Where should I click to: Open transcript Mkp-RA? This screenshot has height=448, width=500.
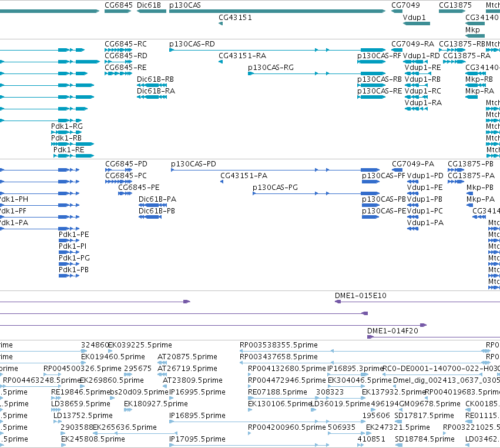tap(471, 97)
